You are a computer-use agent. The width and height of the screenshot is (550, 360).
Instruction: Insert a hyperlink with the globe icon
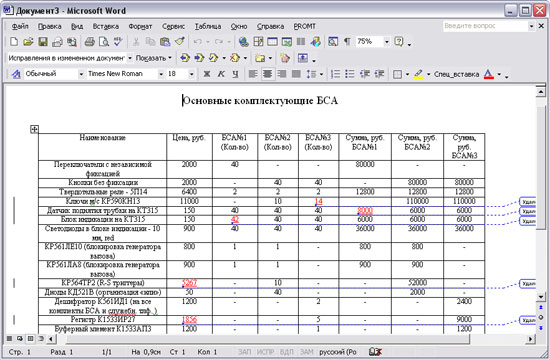[x=243, y=42]
